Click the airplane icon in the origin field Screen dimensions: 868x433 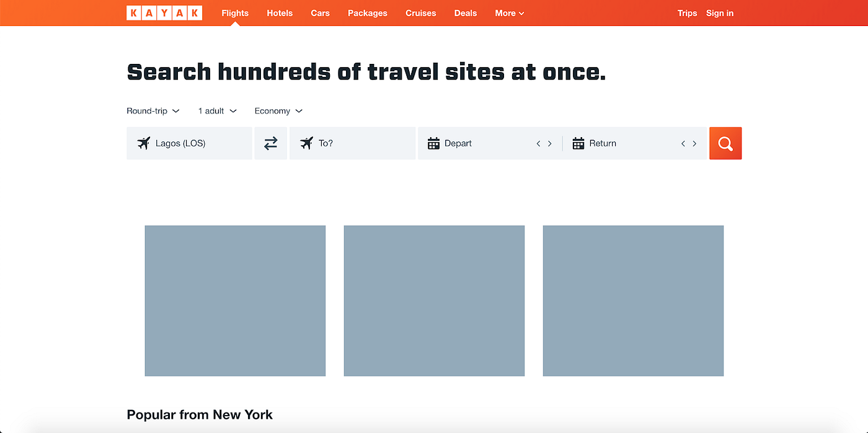144,143
